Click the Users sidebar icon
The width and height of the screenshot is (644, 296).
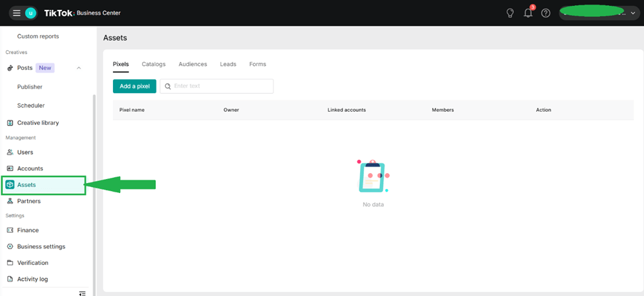click(10, 153)
